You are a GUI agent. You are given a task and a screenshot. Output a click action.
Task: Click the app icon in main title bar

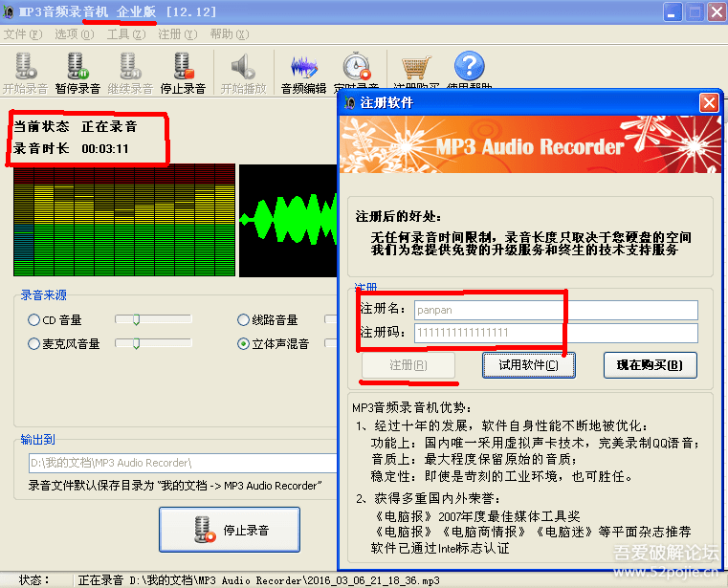(8, 11)
